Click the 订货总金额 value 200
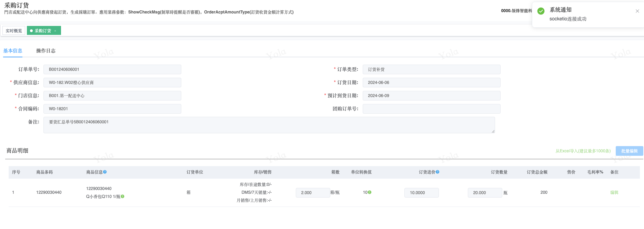 [544, 192]
